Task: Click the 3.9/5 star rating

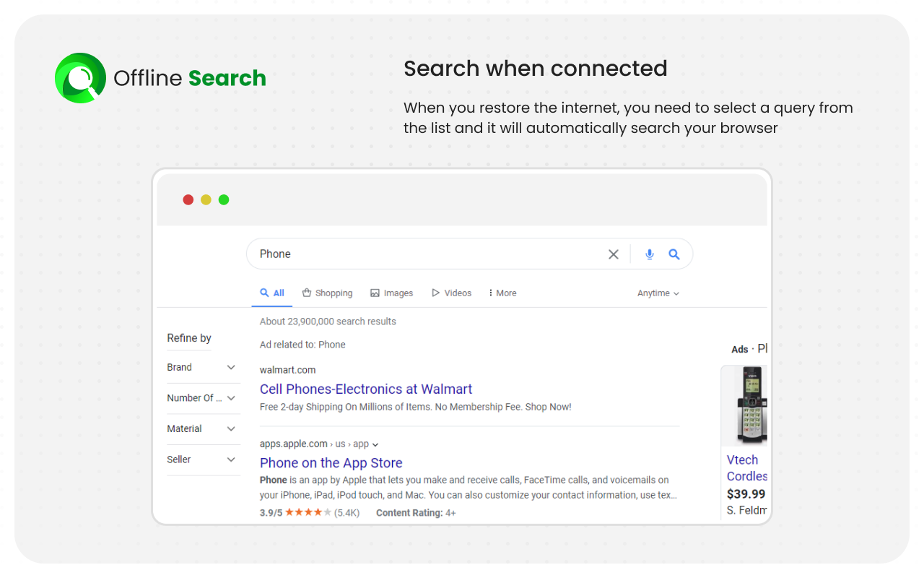Action: point(310,513)
